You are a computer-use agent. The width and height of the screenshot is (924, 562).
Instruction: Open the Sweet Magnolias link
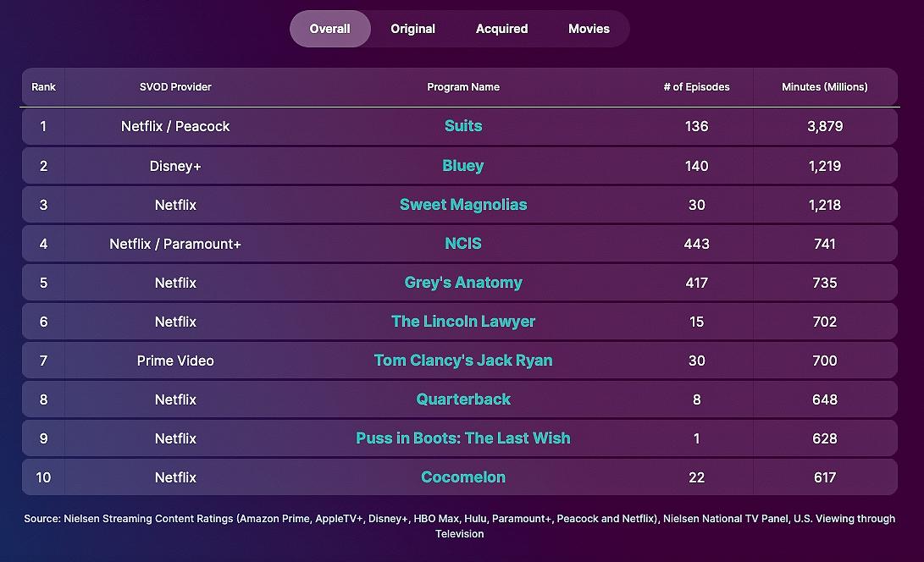pos(463,205)
